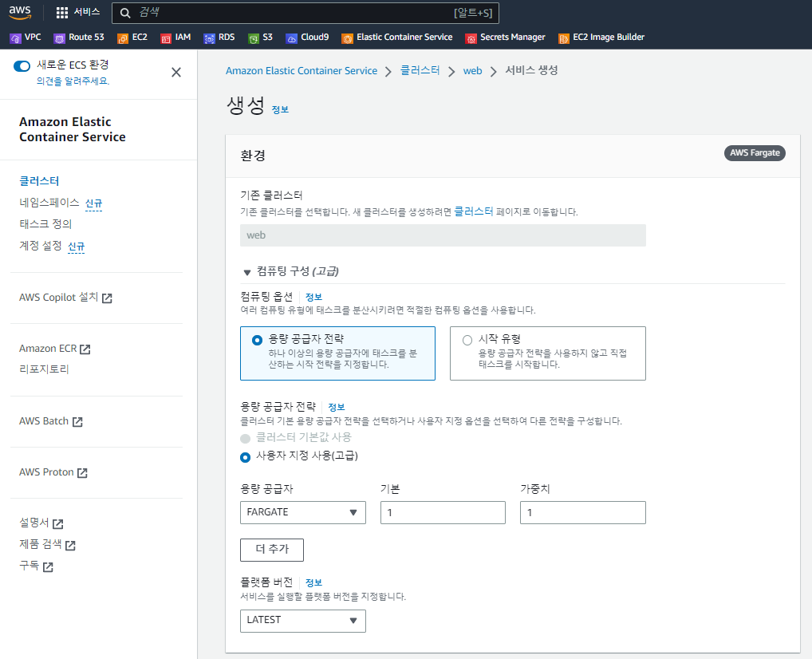Open Route 53 shortcut icon
The height and width of the screenshot is (659, 812).
pos(60,37)
